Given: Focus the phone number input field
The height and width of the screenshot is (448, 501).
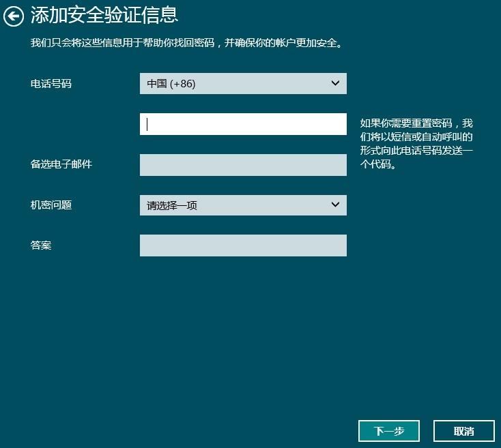Looking at the screenshot, I should 242,124.
